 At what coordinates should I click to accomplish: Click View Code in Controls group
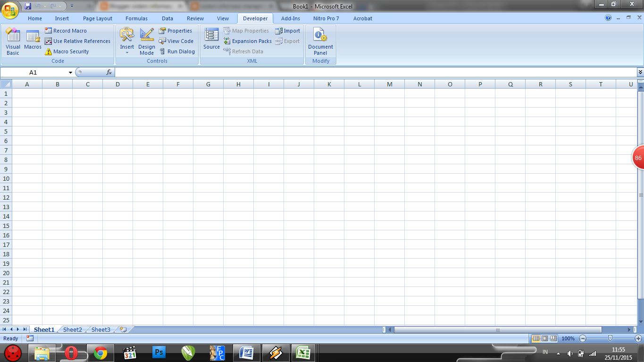click(x=176, y=41)
